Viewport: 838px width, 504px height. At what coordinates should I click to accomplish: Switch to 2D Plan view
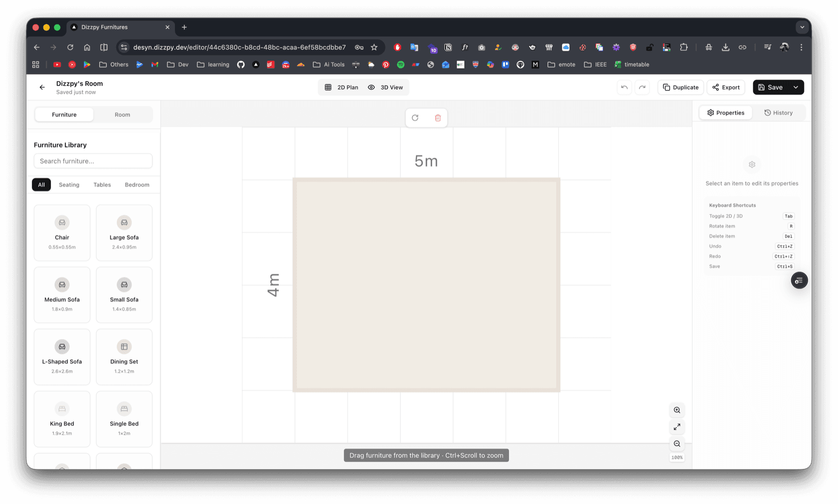(x=341, y=87)
